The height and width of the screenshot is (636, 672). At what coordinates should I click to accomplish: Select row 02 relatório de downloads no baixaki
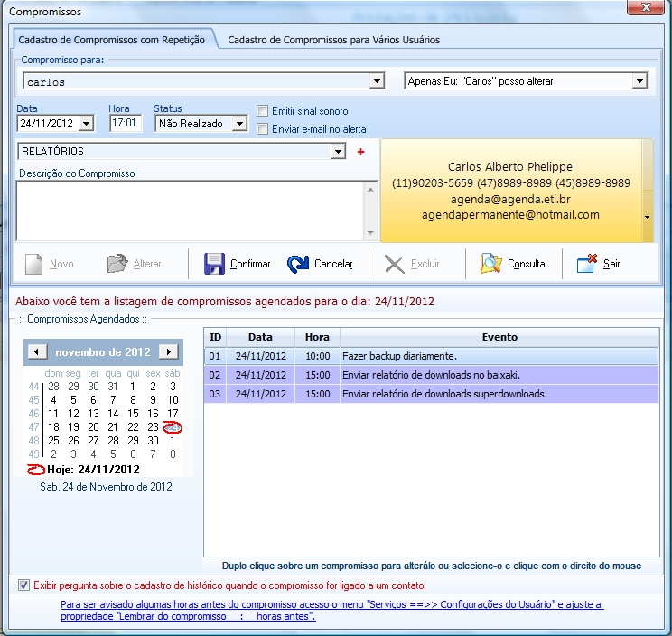431,375
